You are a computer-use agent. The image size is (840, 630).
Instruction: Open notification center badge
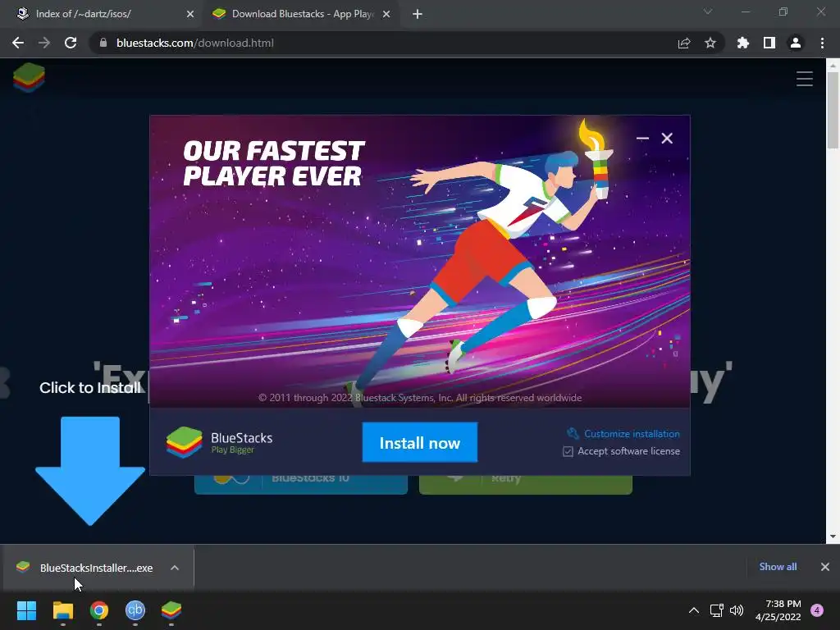pos(817,610)
